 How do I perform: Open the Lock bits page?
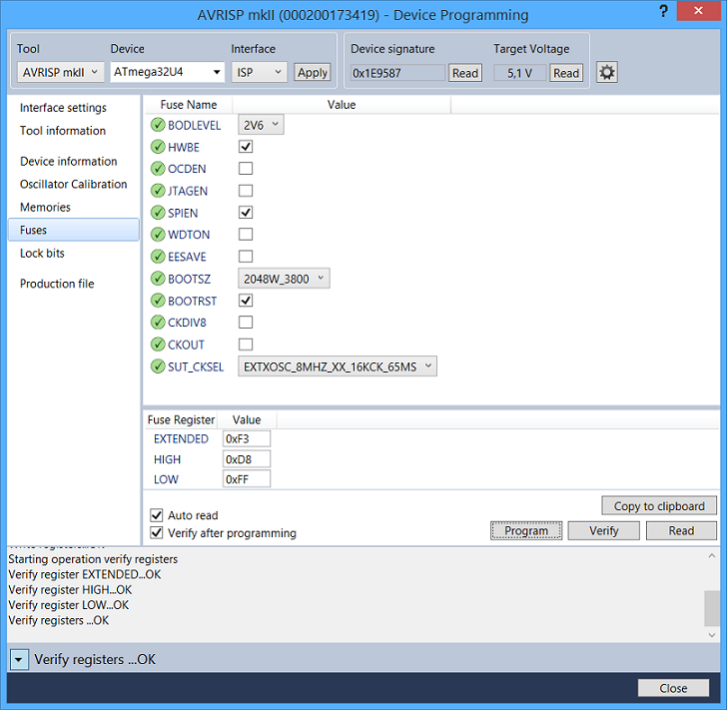coord(42,253)
